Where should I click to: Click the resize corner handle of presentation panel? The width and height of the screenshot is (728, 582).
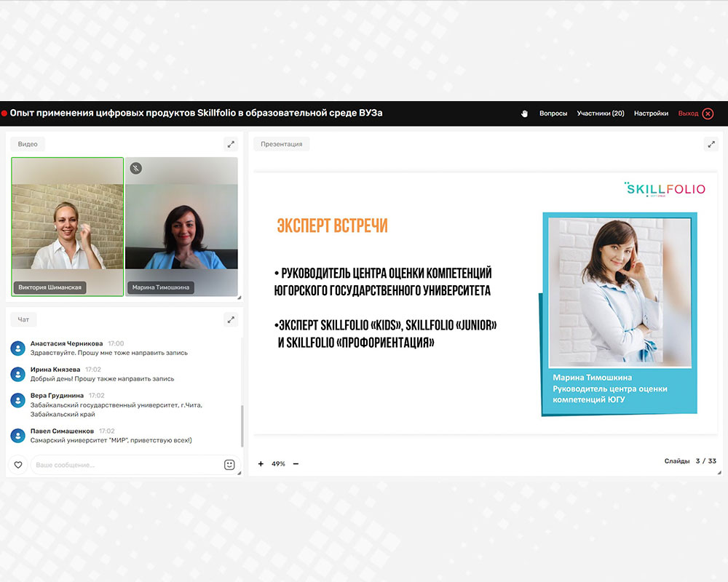(x=719, y=472)
